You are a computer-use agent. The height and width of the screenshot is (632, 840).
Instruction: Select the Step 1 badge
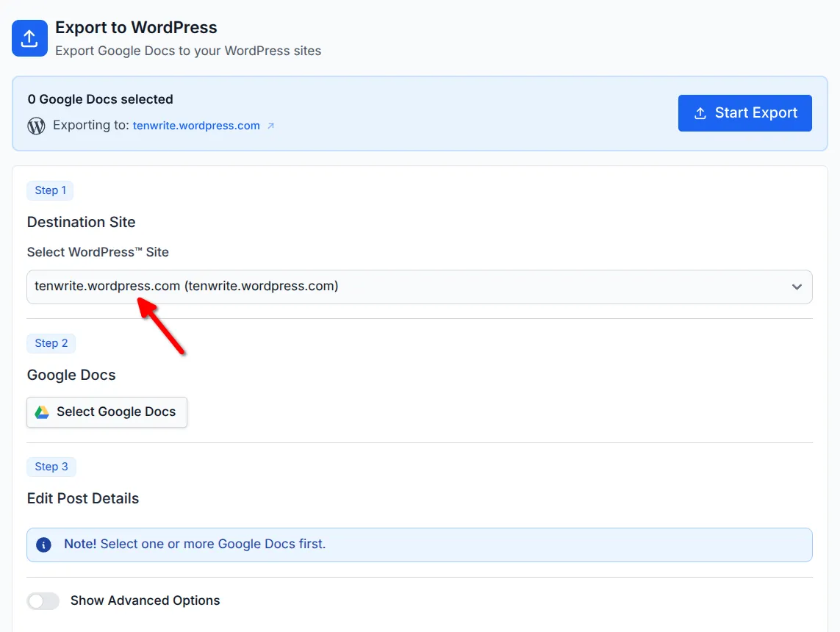coord(50,190)
